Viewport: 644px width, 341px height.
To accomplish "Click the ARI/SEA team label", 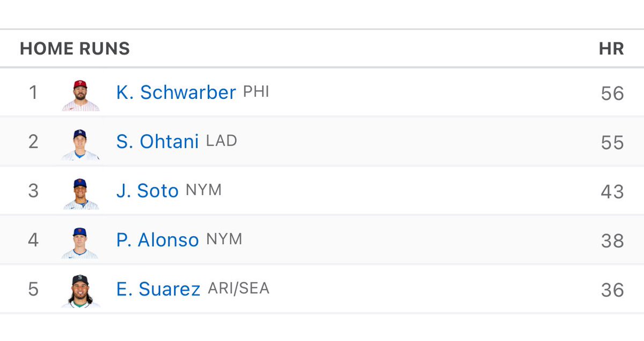I will [x=238, y=289].
